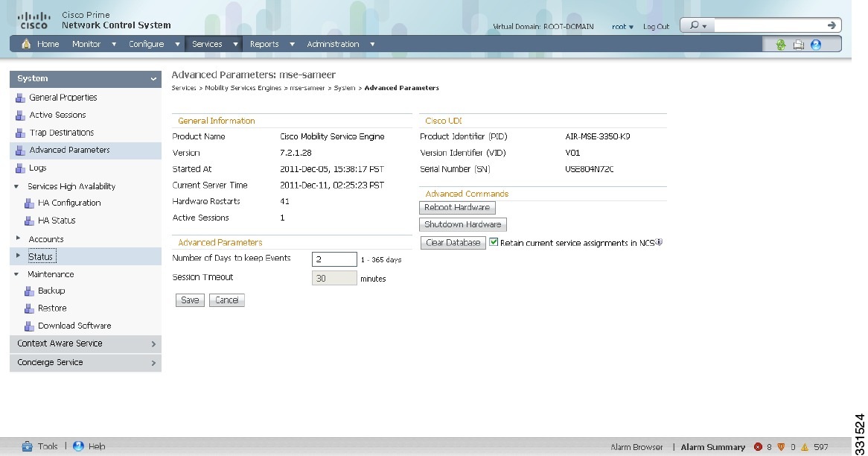
Task: Click the search go arrow
Action: click(832, 25)
